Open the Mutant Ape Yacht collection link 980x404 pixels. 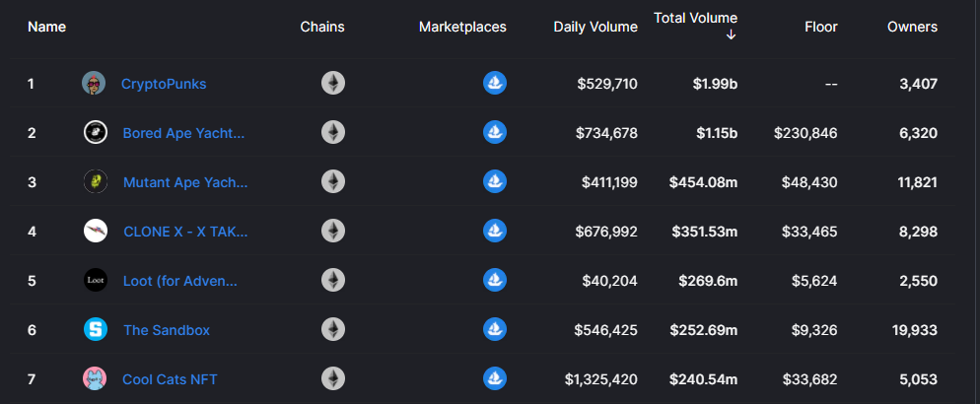click(185, 182)
